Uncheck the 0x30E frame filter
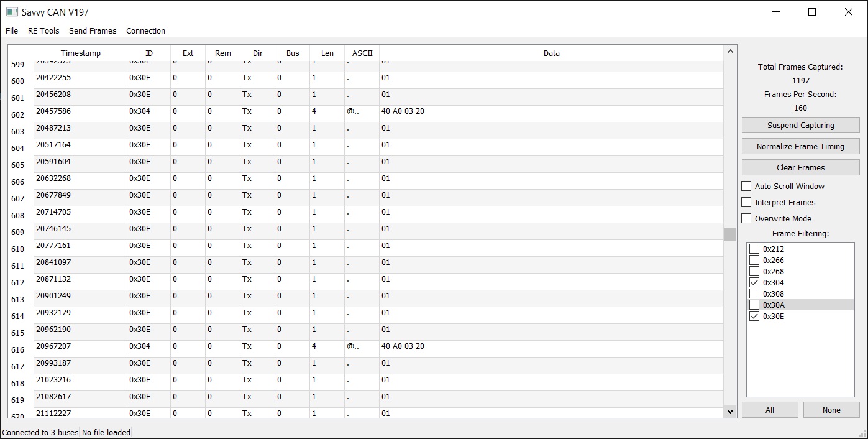This screenshot has width=868, height=439. (x=754, y=317)
